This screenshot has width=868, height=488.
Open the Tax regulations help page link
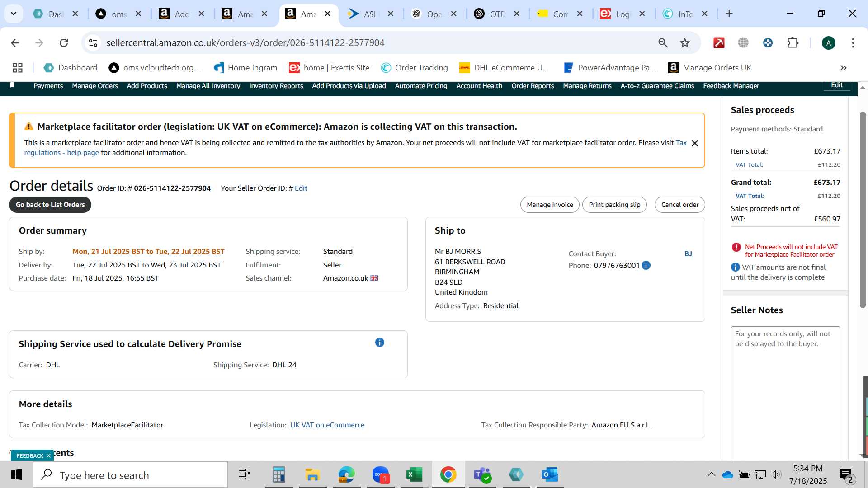pyautogui.click(x=61, y=153)
